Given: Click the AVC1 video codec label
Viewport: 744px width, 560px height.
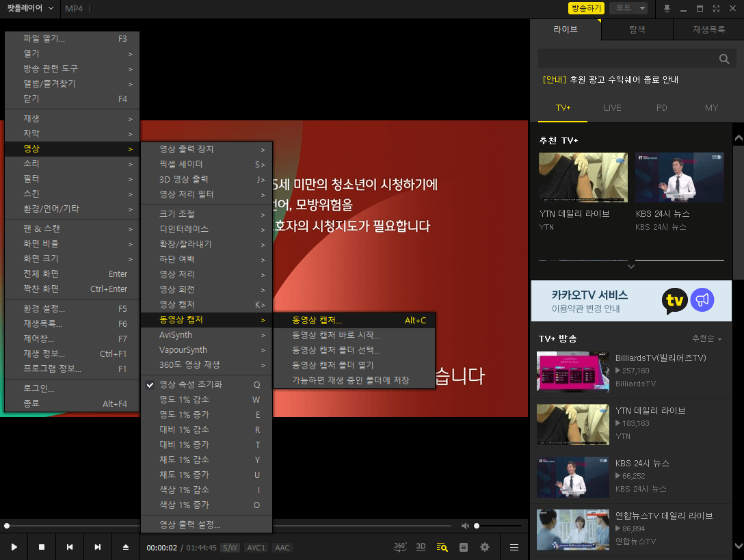Looking at the screenshot, I should coord(256,548).
